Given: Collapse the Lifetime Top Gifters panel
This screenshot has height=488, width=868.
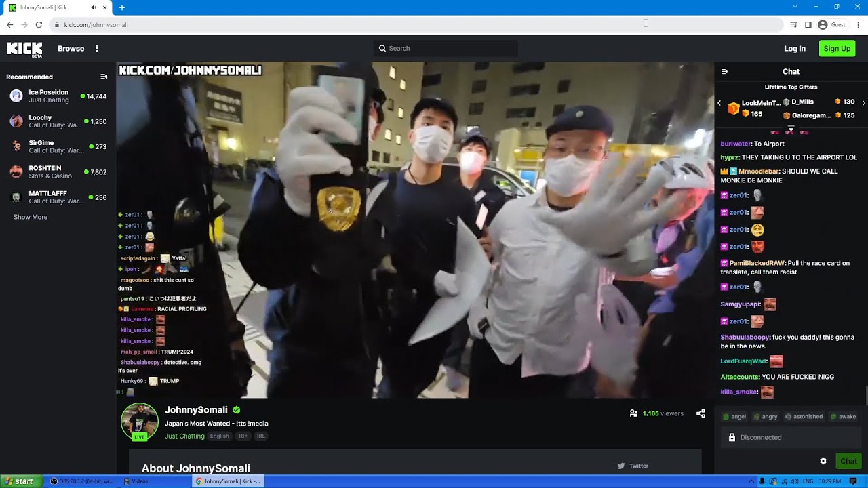Looking at the screenshot, I should (791, 127).
